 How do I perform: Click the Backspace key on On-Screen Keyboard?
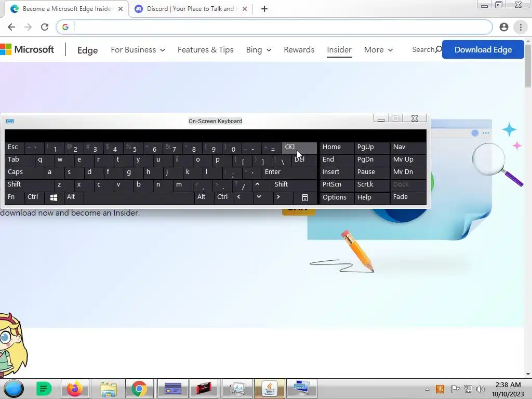(x=299, y=148)
